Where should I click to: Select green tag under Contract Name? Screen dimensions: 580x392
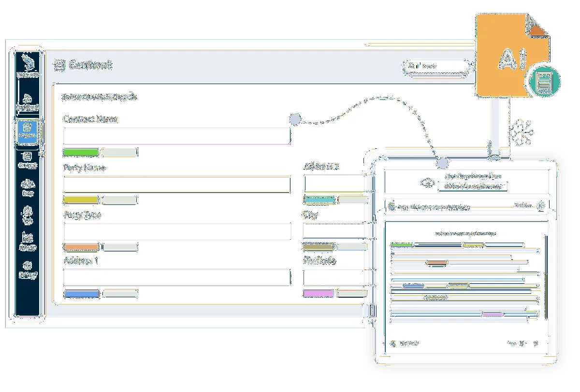(x=81, y=152)
